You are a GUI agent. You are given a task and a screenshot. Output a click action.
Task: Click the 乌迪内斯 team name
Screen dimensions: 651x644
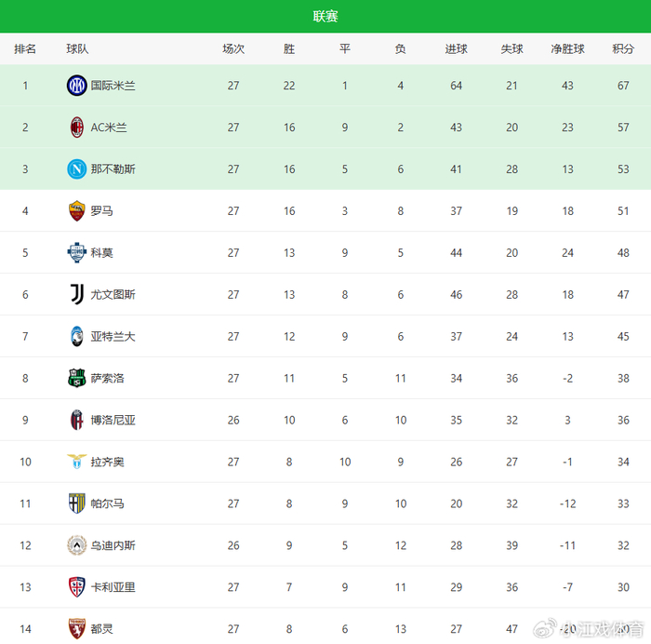point(113,546)
